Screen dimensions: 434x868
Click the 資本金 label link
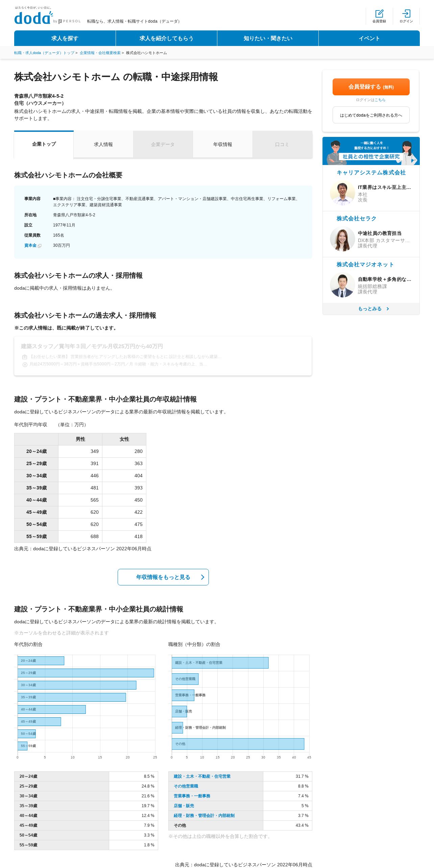[30, 245]
